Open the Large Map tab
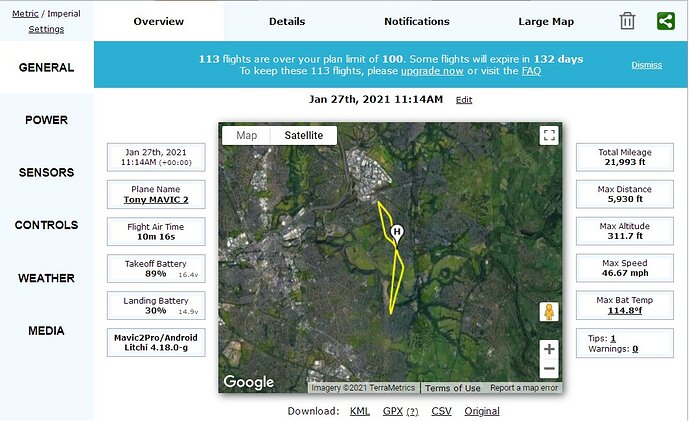 click(x=546, y=22)
